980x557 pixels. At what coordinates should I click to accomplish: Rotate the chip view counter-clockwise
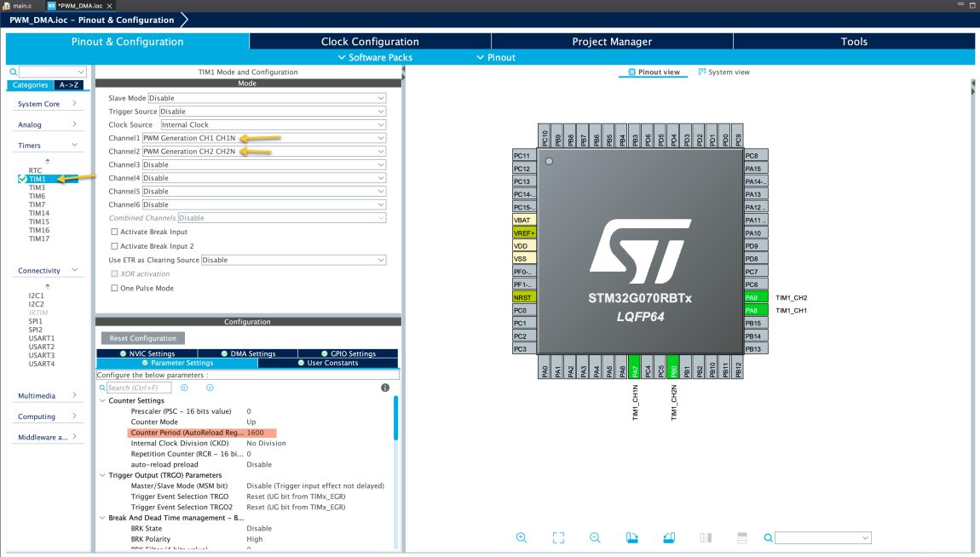[669, 537]
